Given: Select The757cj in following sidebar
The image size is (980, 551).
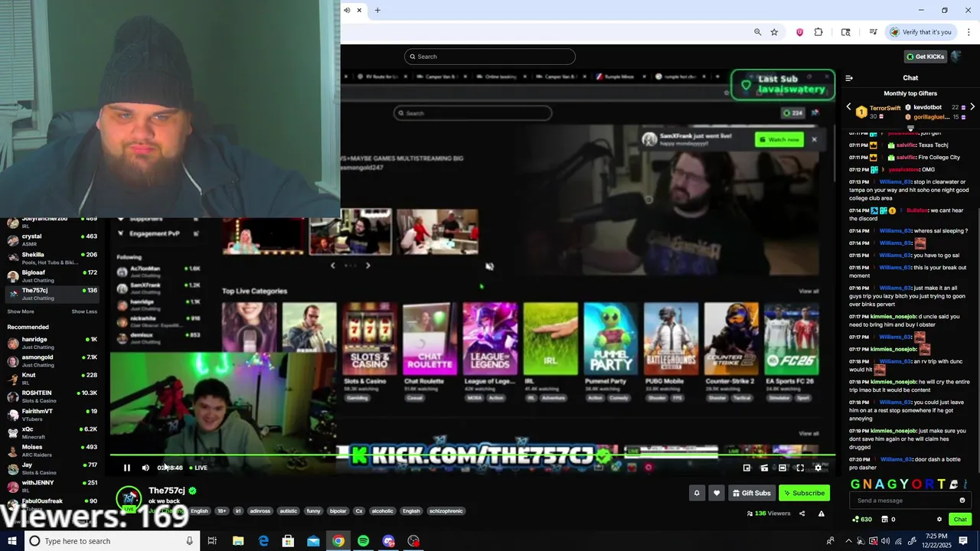Looking at the screenshot, I should click(x=52, y=294).
